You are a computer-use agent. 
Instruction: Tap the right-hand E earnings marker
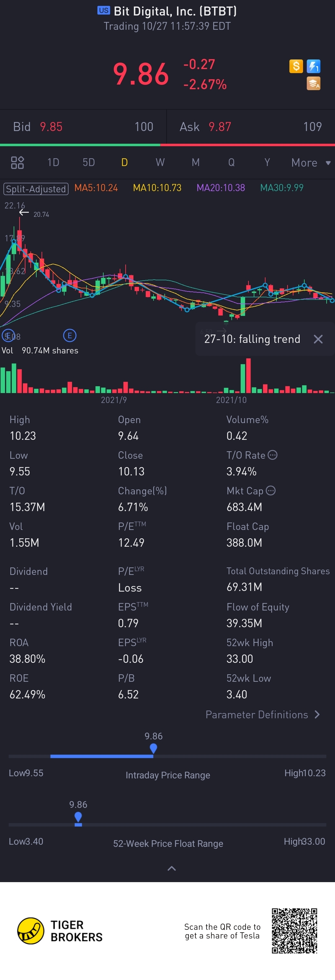(x=70, y=335)
